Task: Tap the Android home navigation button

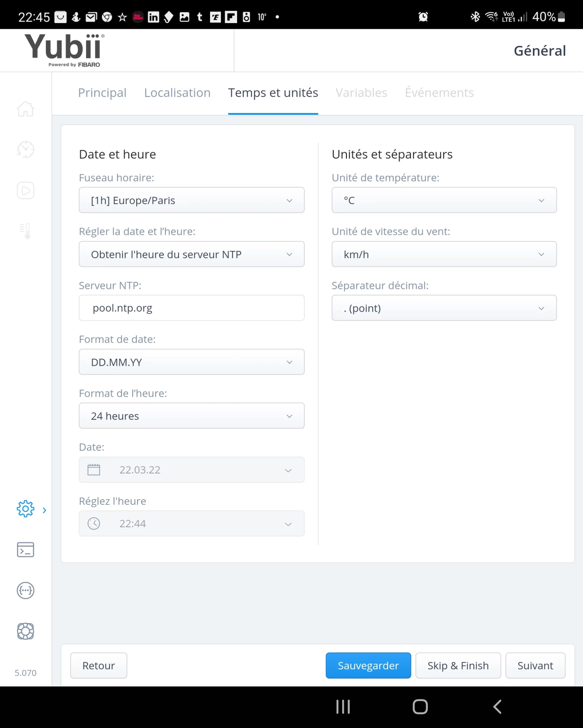Action: (x=420, y=707)
